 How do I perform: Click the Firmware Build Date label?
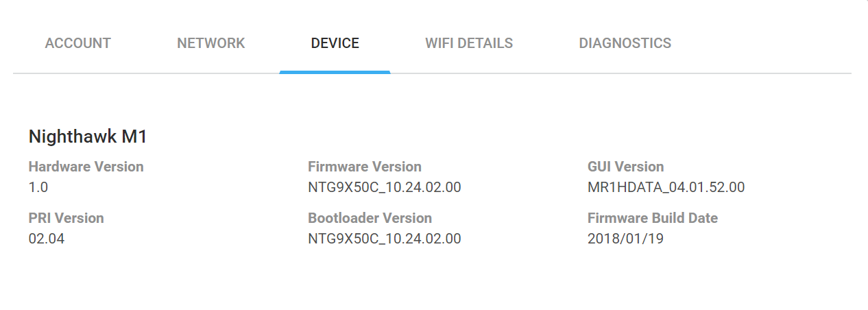click(x=652, y=218)
